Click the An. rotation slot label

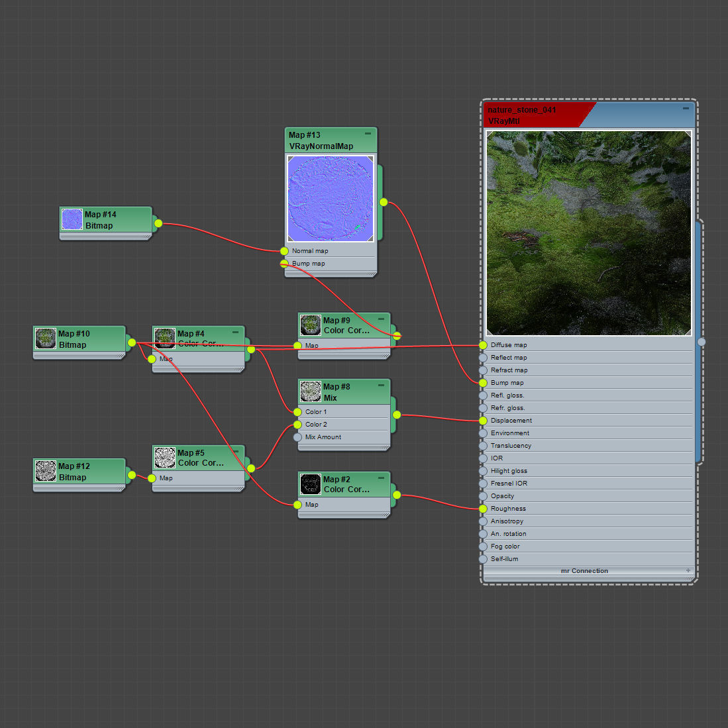(x=508, y=534)
